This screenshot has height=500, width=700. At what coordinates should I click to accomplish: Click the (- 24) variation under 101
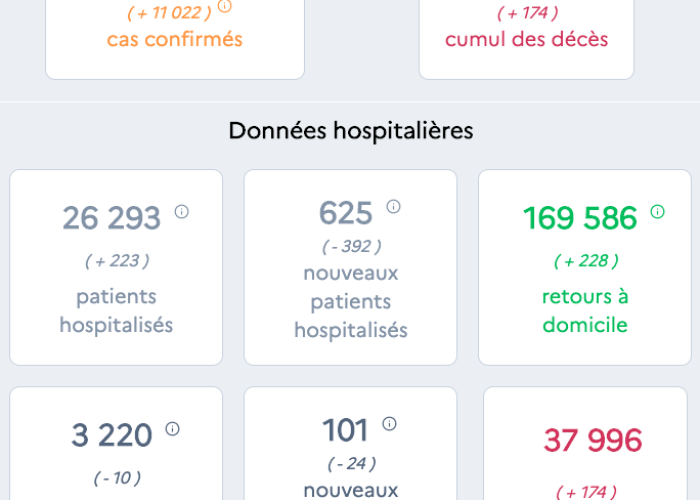pyautogui.click(x=351, y=463)
